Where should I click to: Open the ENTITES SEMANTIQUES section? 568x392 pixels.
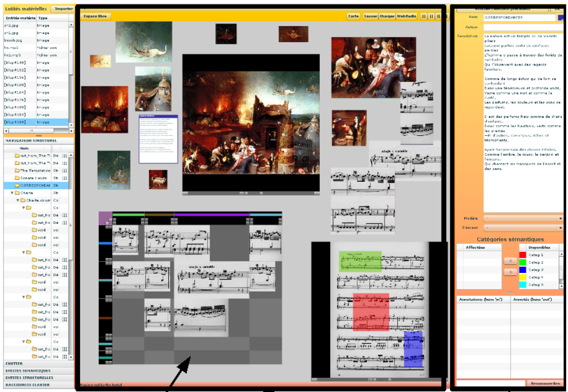[39, 370]
